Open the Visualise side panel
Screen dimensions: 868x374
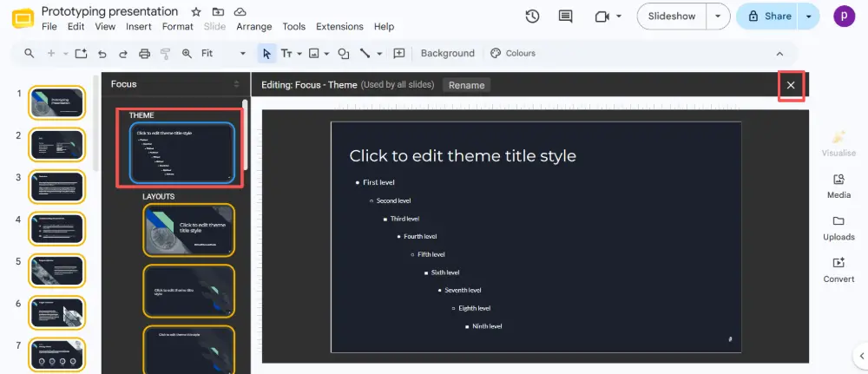(838, 143)
